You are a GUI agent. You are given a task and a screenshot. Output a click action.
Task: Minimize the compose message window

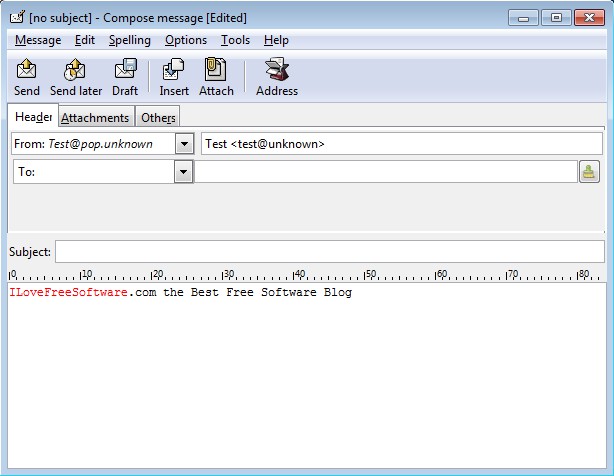(x=524, y=18)
